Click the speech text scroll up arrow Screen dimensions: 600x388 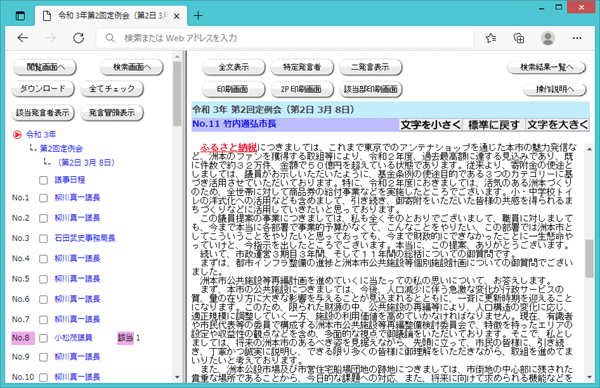pos(590,148)
